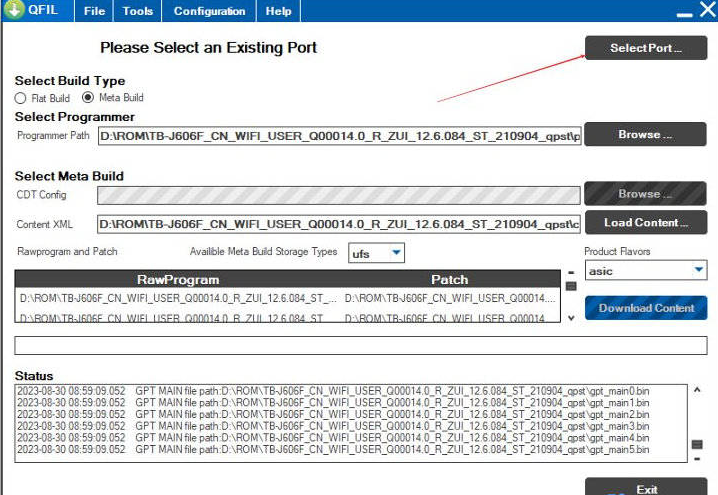
Task: Click the Exit button
Action: (x=646, y=487)
